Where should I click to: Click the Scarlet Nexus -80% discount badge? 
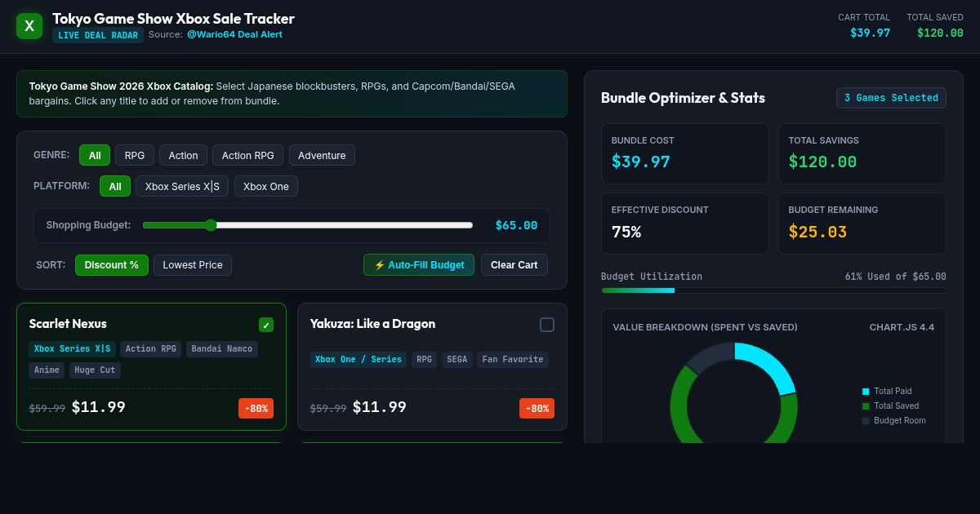click(x=256, y=408)
